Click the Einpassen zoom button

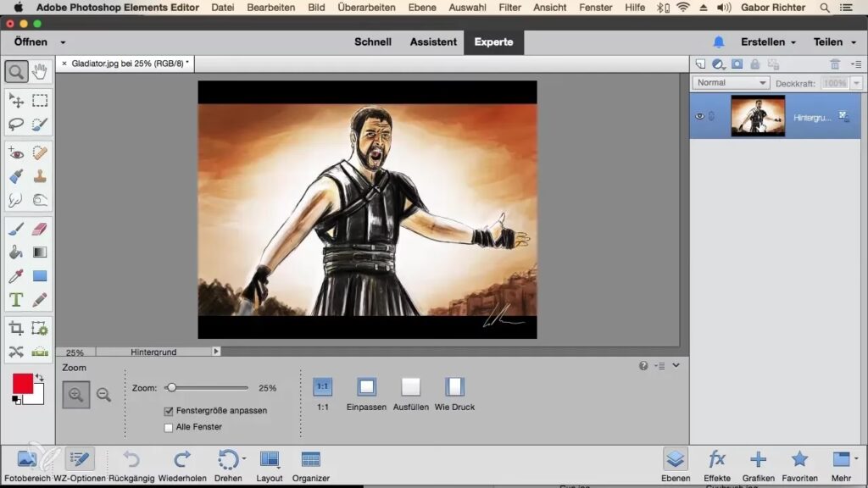pyautogui.click(x=366, y=387)
